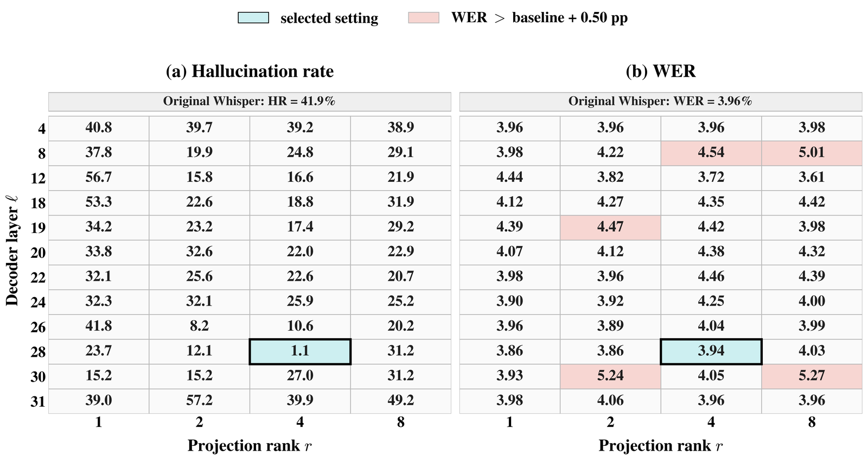Click the 4.54 highlighted WER cell
868x461 pixels.
point(711,153)
